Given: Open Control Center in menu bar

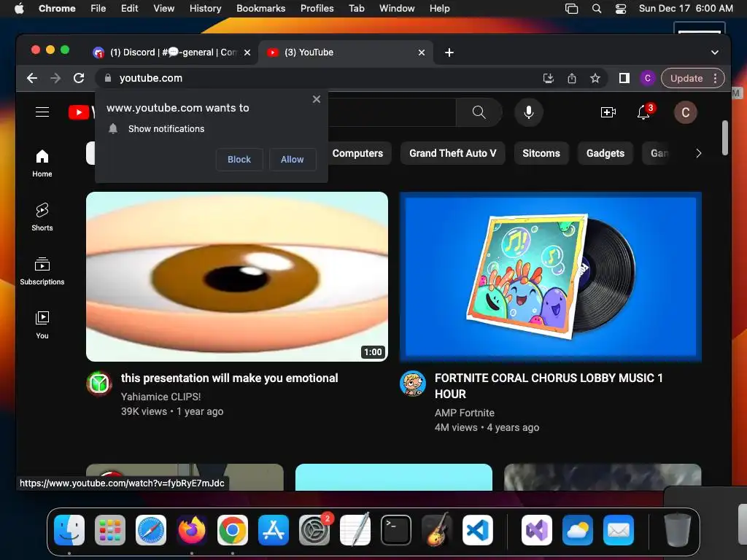Looking at the screenshot, I should pos(621,9).
